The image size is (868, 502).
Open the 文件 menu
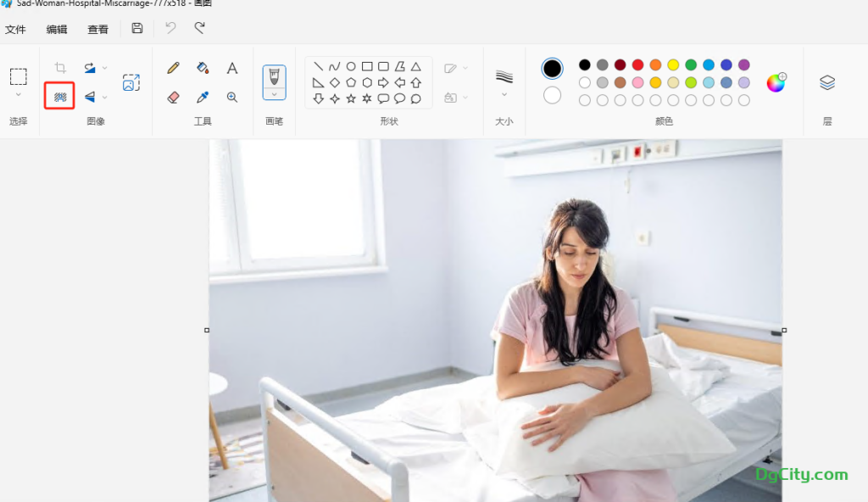coord(15,29)
